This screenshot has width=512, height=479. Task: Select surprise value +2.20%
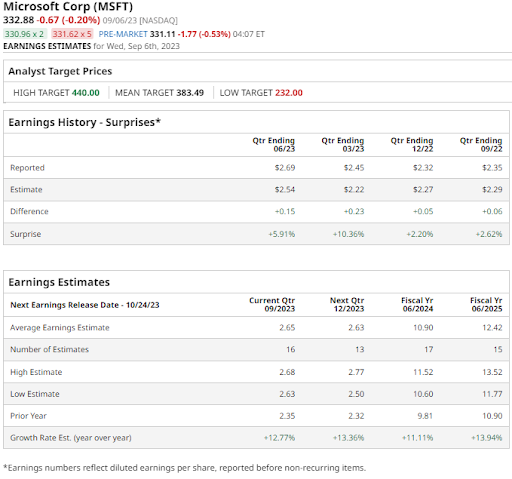click(x=420, y=234)
